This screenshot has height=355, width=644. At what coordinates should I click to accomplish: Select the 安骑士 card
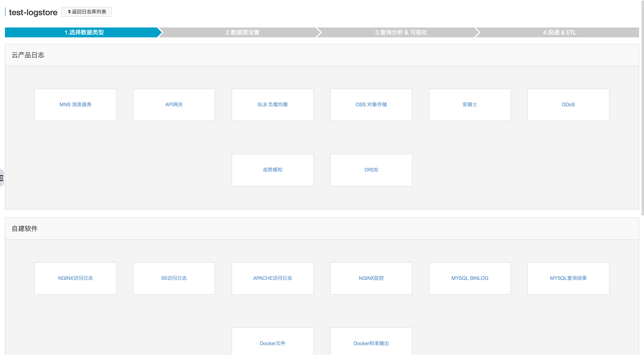[470, 105]
